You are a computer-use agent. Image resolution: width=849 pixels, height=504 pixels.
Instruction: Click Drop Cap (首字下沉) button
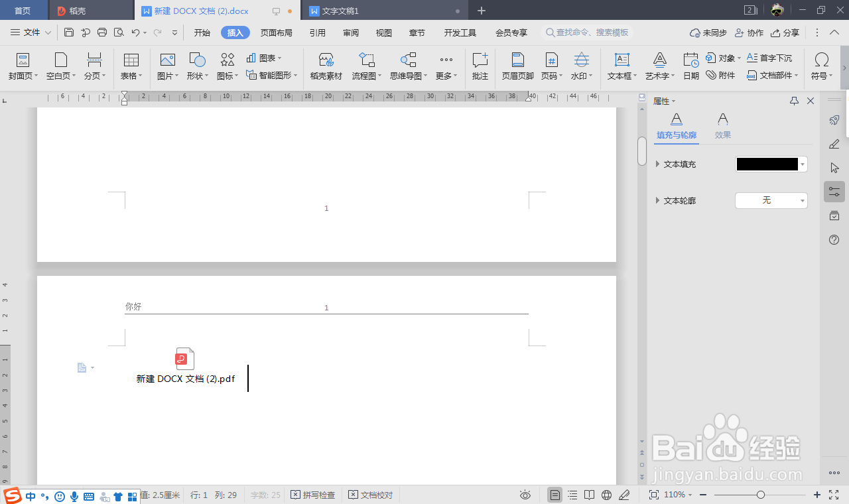click(x=769, y=58)
